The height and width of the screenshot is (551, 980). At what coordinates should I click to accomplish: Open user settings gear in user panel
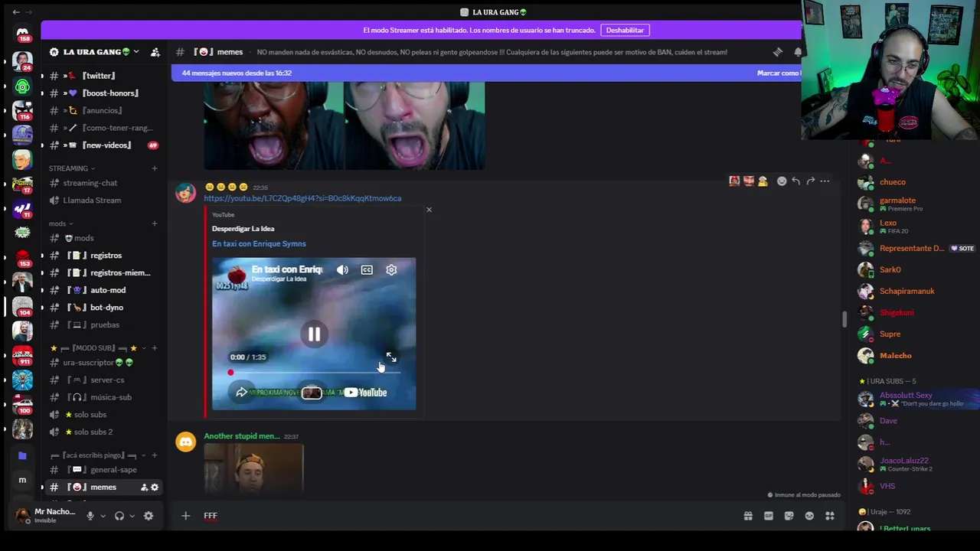tap(149, 516)
